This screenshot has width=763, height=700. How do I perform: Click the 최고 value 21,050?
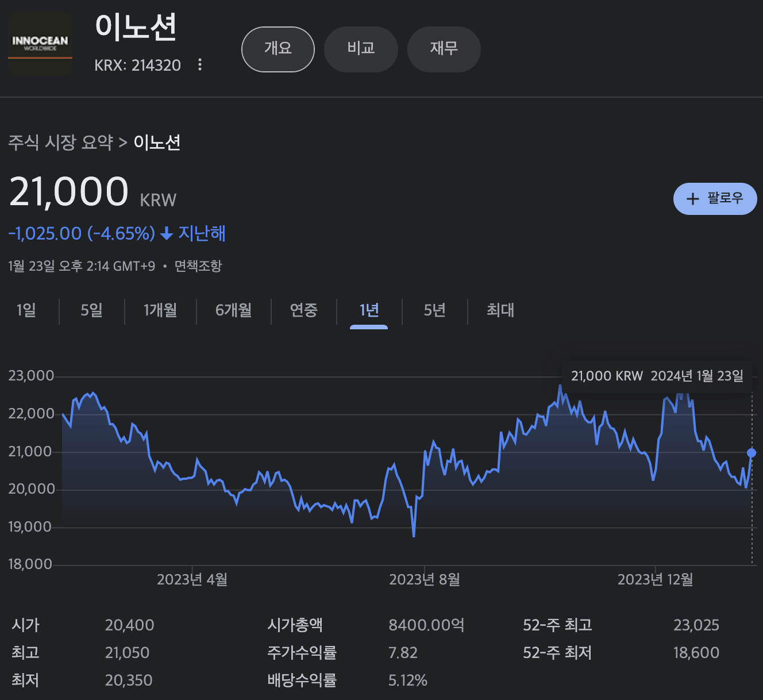pos(127,653)
